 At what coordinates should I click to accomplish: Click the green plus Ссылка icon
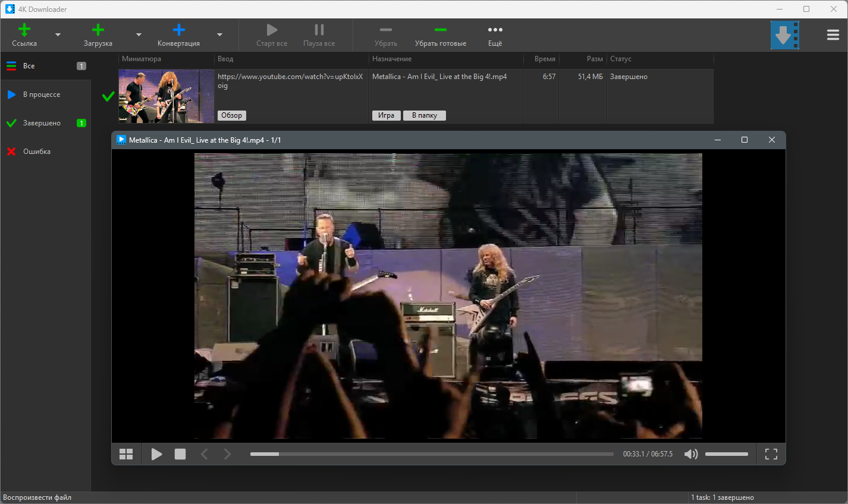pyautogui.click(x=24, y=30)
